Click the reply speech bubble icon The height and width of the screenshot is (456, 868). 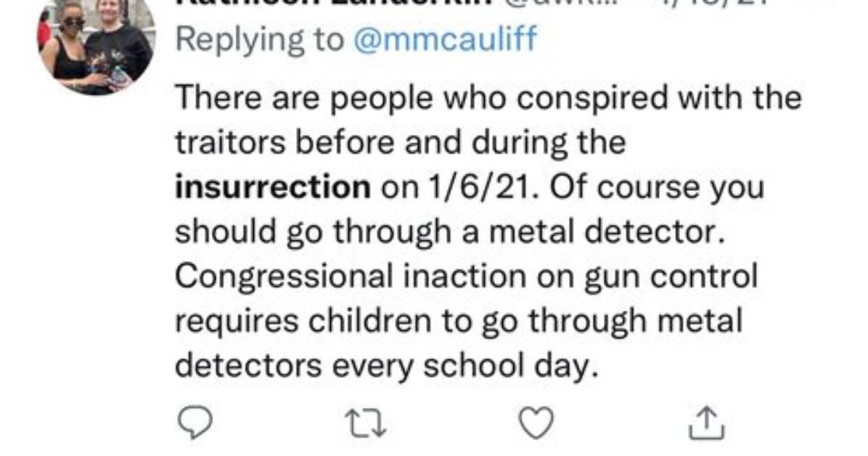[195, 422]
